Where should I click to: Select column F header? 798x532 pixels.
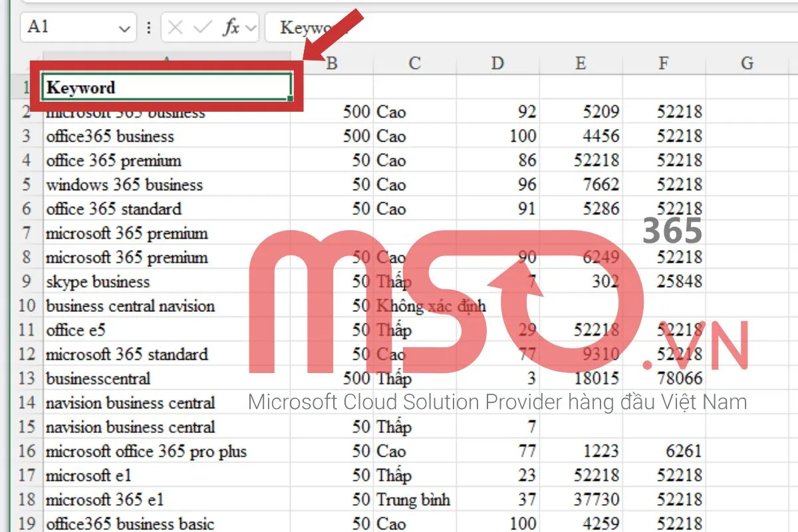pyautogui.click(x=664, y=63)
